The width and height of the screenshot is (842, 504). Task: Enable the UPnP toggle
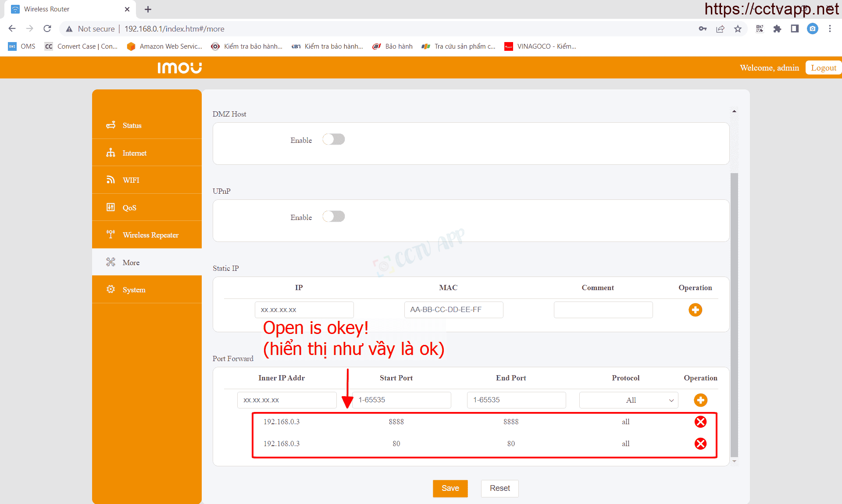pyautogui.click(x=334, y=217)
